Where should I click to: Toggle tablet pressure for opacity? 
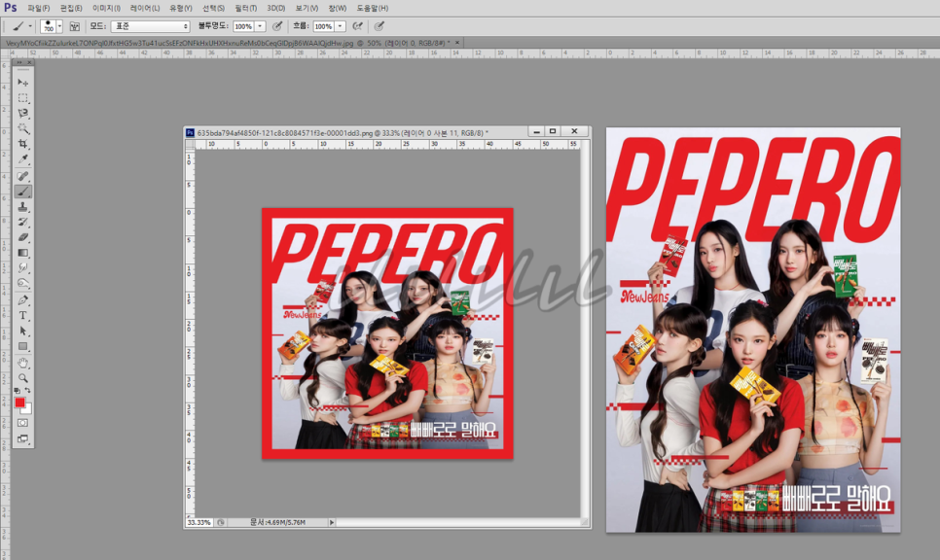277,26
